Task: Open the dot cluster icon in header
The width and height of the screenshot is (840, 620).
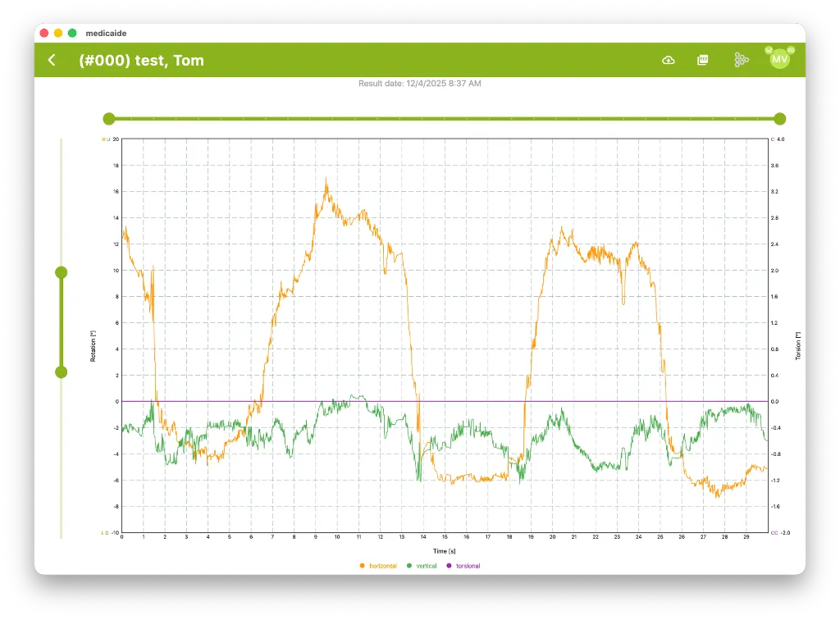Action: pyautogui.click(x=741, y=60)
